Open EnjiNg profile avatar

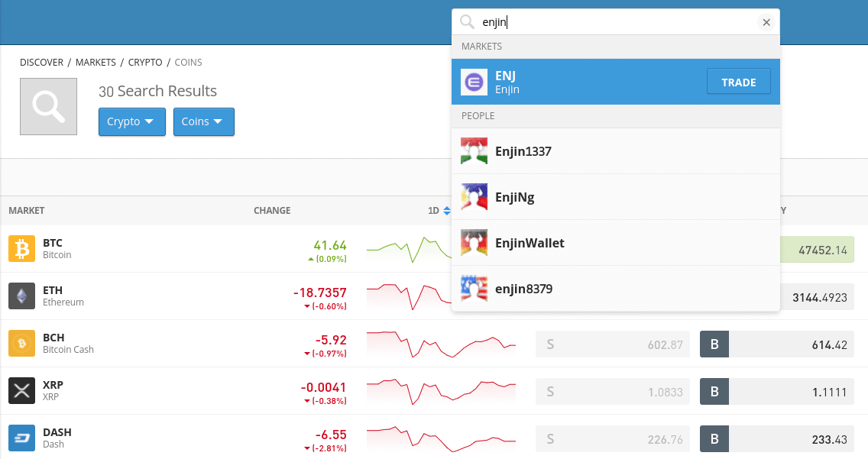click(x=474, y=197)
